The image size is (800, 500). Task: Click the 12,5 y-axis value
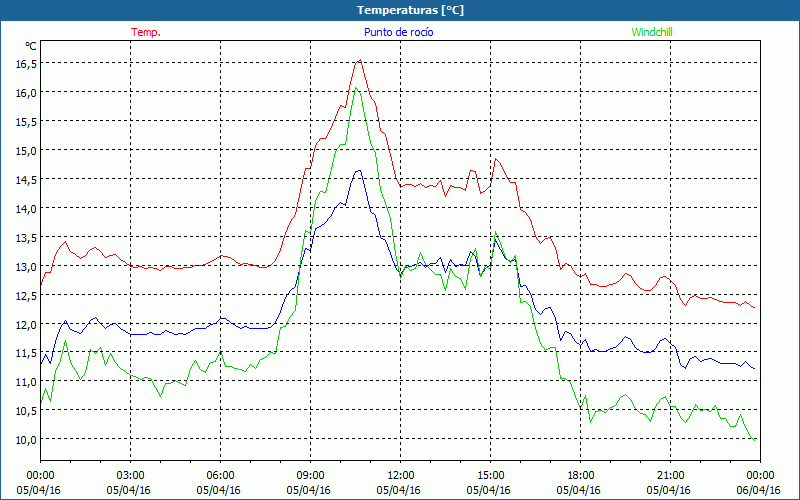[28, 295]
